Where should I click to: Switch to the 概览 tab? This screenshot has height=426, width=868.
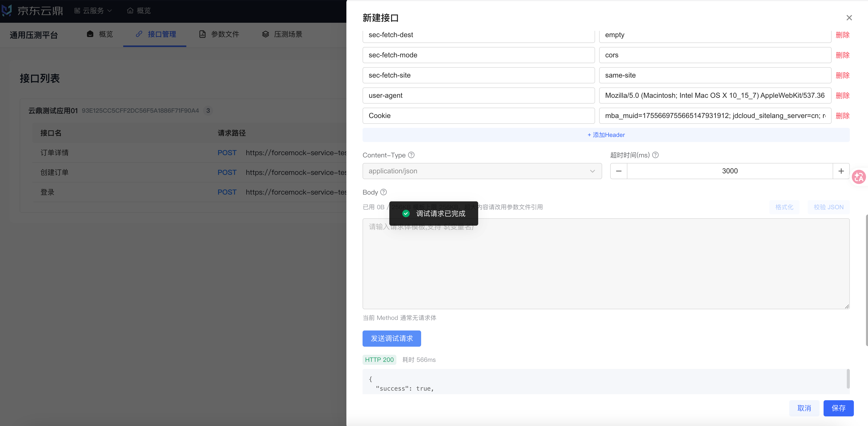click(x=100, y=34)
